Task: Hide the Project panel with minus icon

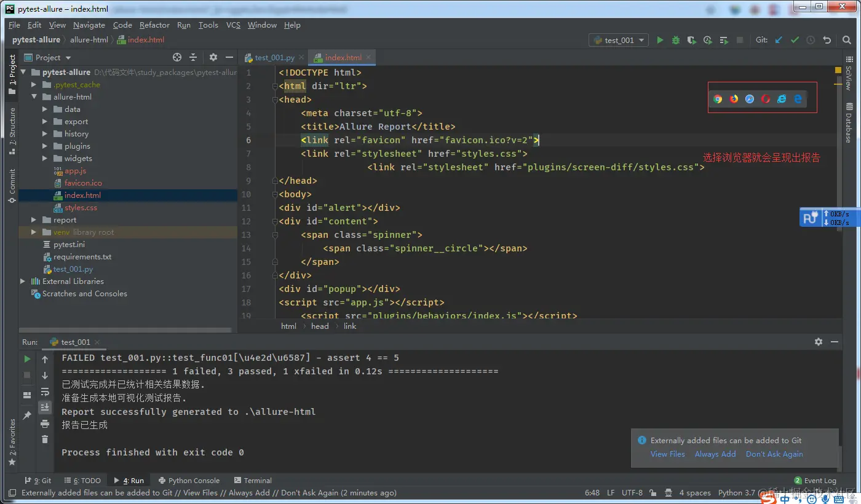Action: point(229,57)
